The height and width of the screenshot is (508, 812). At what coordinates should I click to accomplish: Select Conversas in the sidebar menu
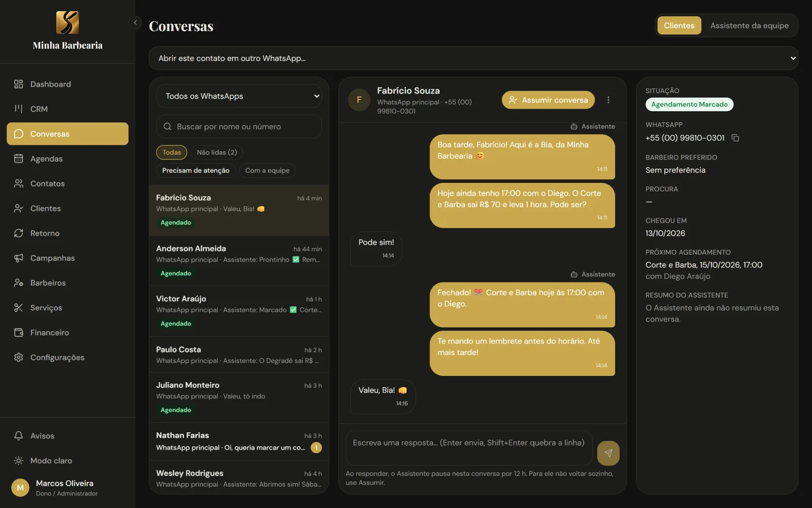[67, 134]
